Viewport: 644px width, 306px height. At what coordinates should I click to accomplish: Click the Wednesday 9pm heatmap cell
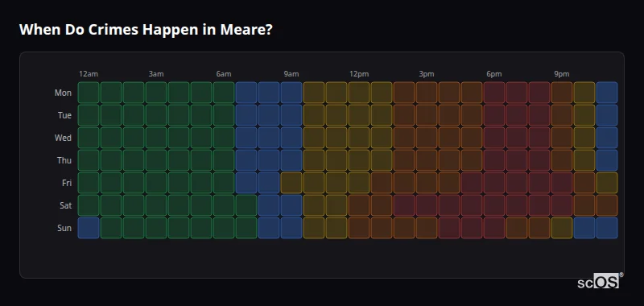click(x=561, y=138)
